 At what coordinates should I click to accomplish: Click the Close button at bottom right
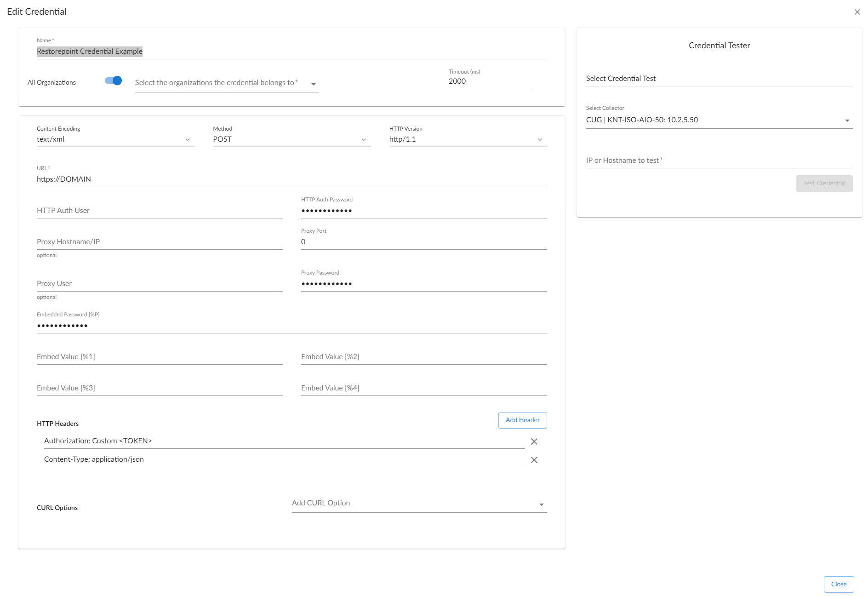839,584
